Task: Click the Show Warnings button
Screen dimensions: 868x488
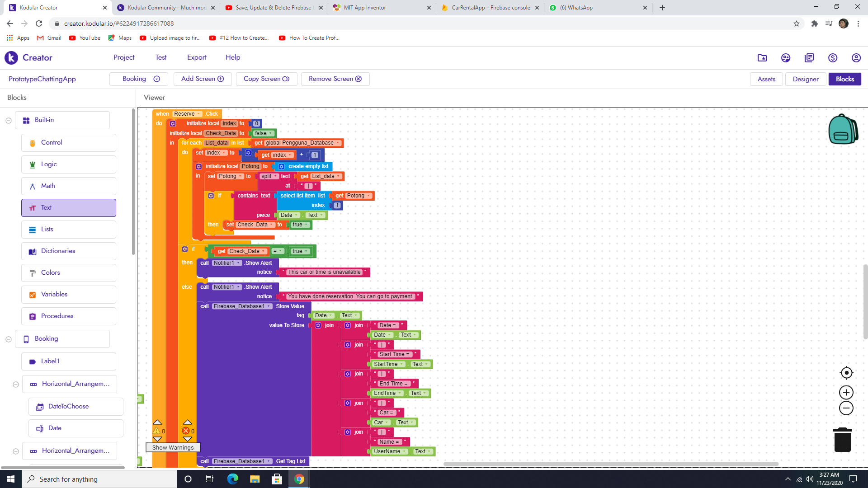Action: pos(173,448)
